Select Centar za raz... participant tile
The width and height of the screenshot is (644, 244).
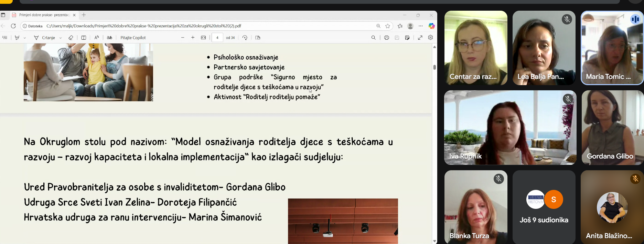(x=476, y=48)
